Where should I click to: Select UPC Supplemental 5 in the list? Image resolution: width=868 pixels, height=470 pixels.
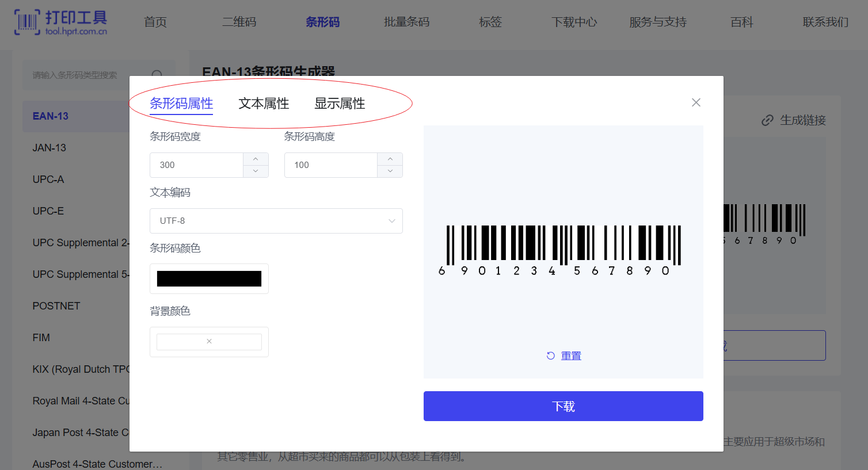(81, 274)
